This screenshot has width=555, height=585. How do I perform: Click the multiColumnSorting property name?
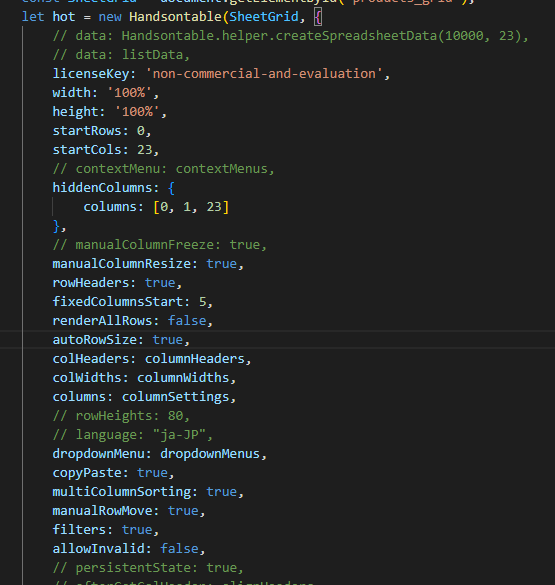(122, 492)
